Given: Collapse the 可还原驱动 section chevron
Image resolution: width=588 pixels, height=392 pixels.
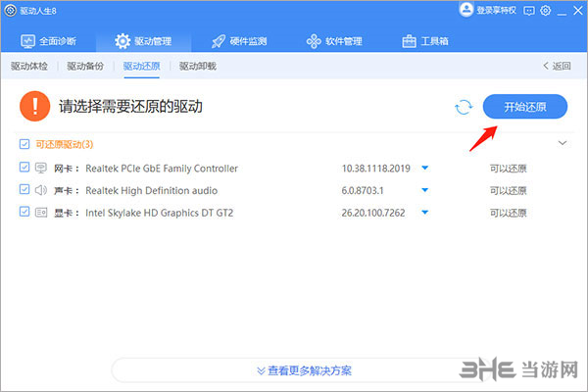Looking at the screenshot, I should click(563, 143).
